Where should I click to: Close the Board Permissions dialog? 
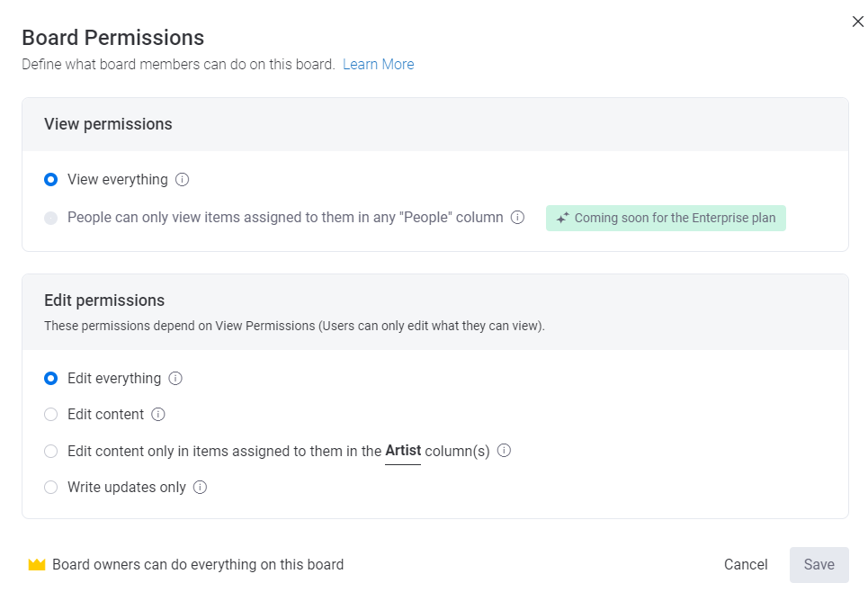pos(857,22)
